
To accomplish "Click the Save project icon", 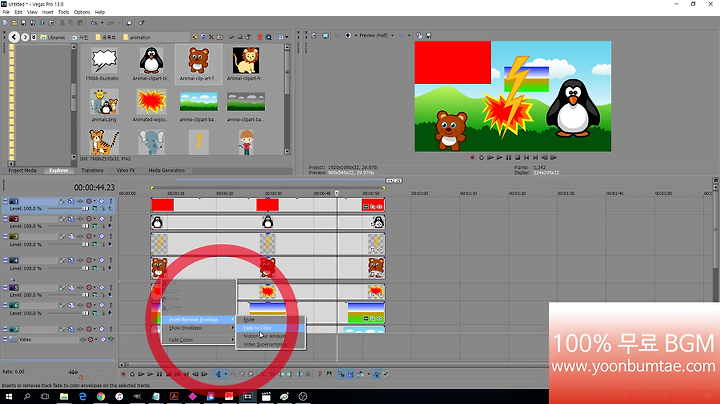I will [24, 22].
